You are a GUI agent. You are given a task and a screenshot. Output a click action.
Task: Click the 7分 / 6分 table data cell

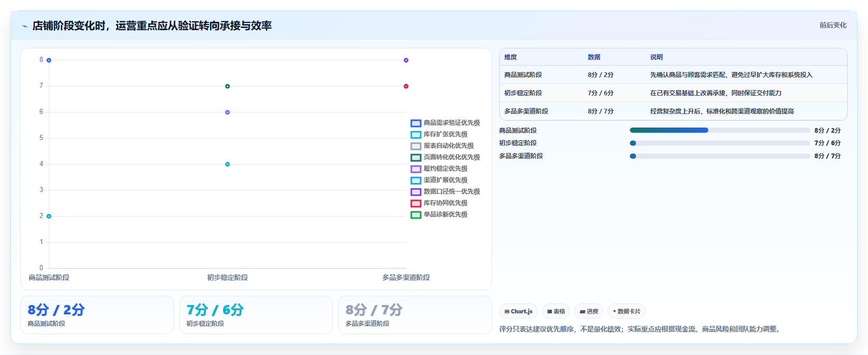[601, 93]
